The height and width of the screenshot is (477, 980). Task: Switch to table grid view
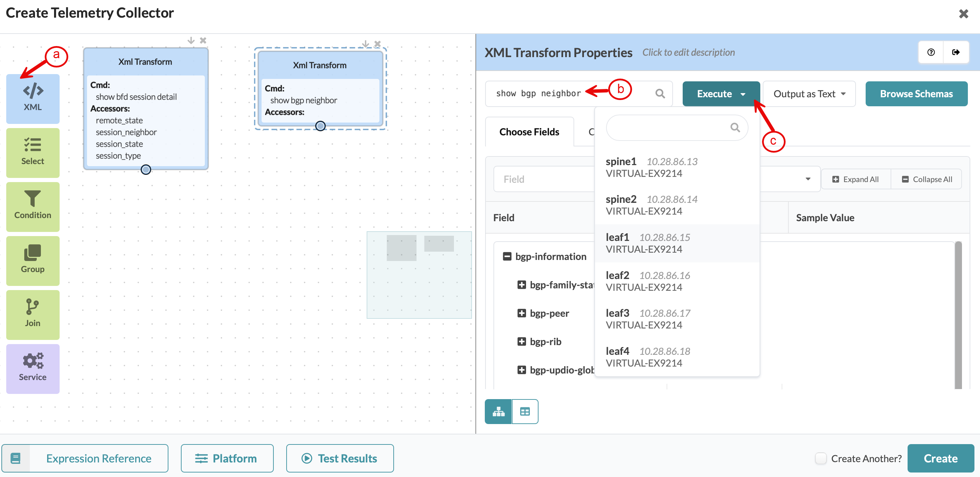[x=525, y=411]
